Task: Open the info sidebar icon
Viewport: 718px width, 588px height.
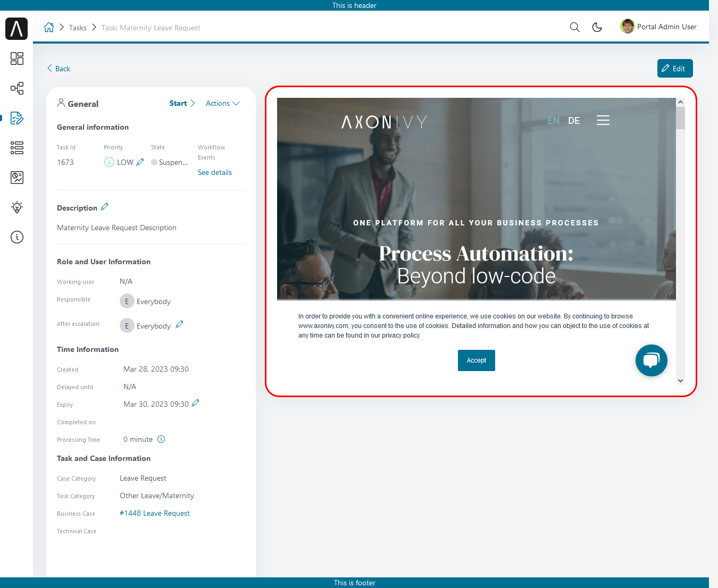Action: coord(17,237)
